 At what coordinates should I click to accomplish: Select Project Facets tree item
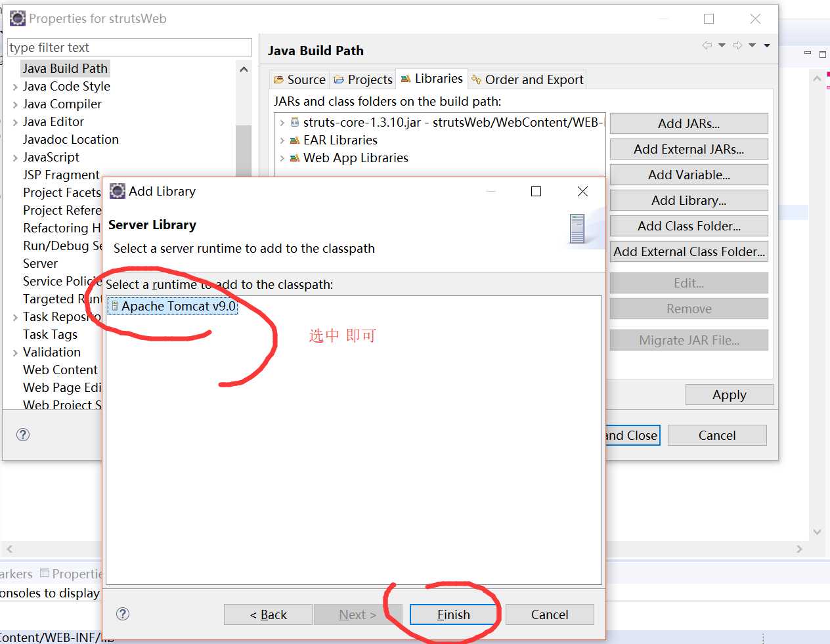click(x=62, y=192)
